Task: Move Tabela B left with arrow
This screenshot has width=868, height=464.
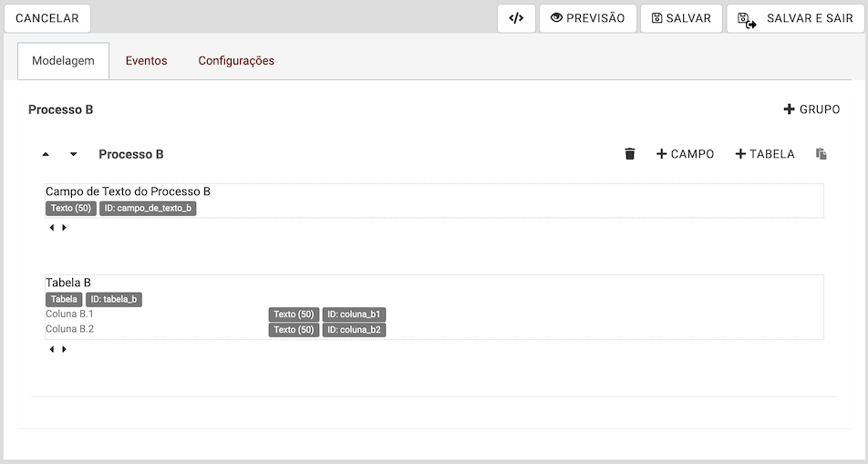Action: tap(52, 349)
